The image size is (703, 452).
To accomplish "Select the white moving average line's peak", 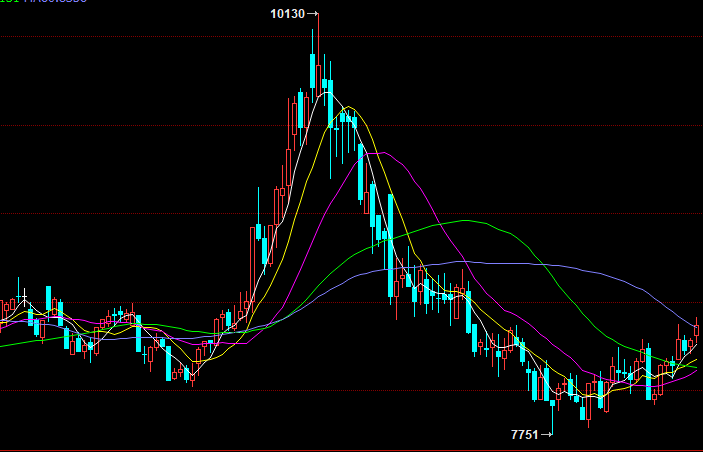I will [324, 93].
